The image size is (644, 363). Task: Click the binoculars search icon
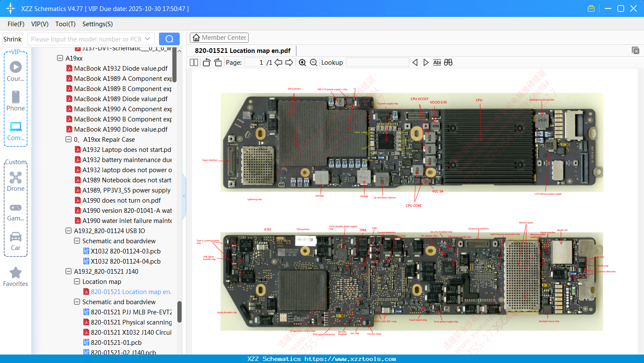point(448,63)
